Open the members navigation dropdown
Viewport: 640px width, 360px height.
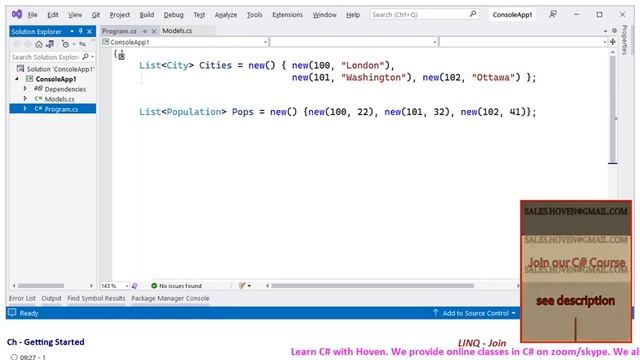point(604,42)
